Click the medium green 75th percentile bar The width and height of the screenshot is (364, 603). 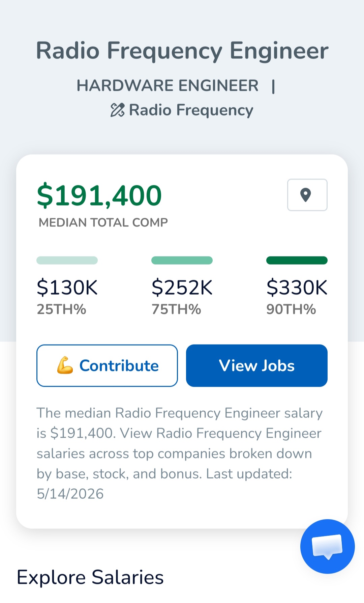[182, 260]
